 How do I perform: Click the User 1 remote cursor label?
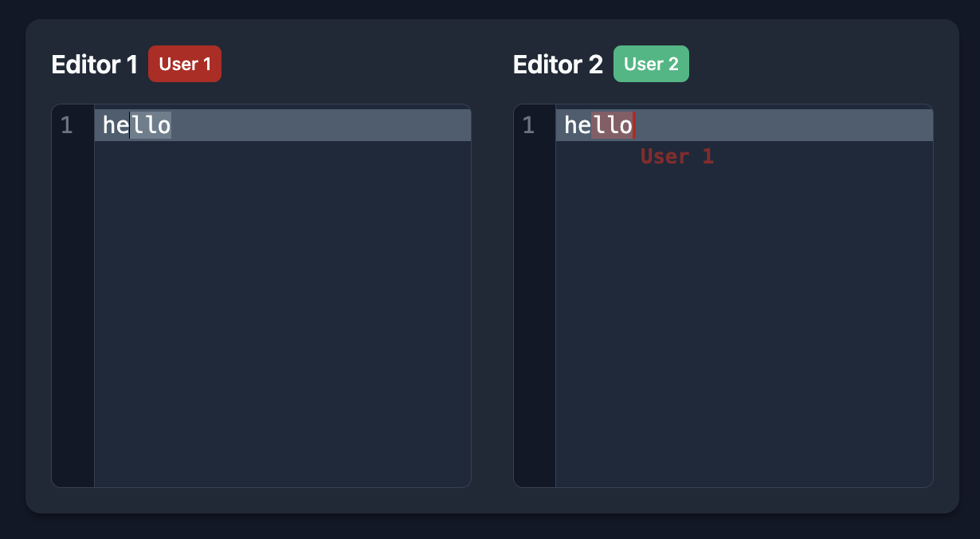point(677,156)
